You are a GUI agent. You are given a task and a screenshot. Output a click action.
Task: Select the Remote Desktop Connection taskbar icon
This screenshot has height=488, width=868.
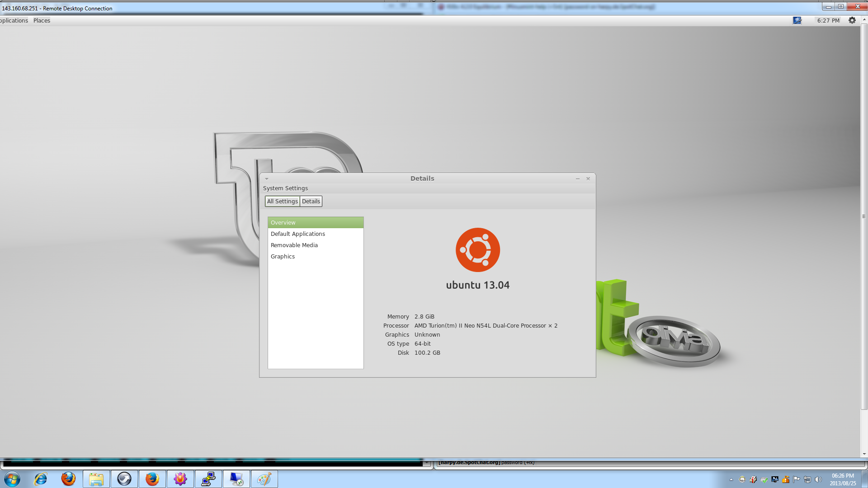pyautogui.click(x=236, y=479)
